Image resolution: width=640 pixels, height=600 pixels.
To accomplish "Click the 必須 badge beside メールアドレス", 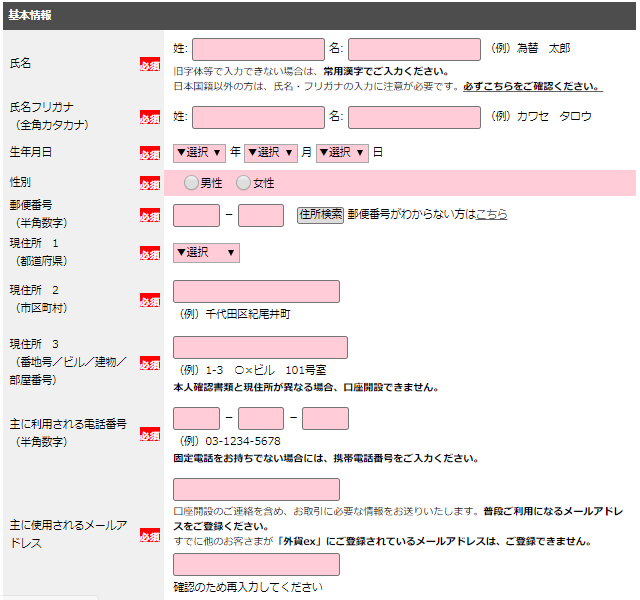I will pyautogui.click(x=150, y=536).
